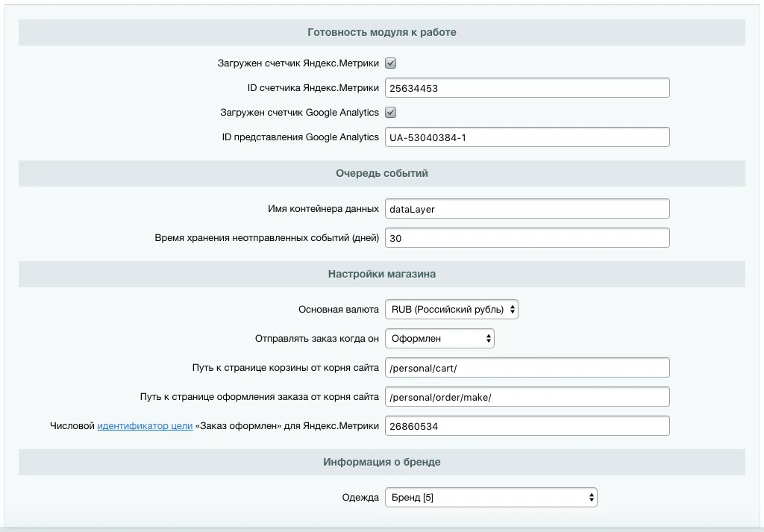Uncheck the "Загружен счетчик Google Analytics" checkbox
Screen dimensions: 764x532
(x=390, y=112)
